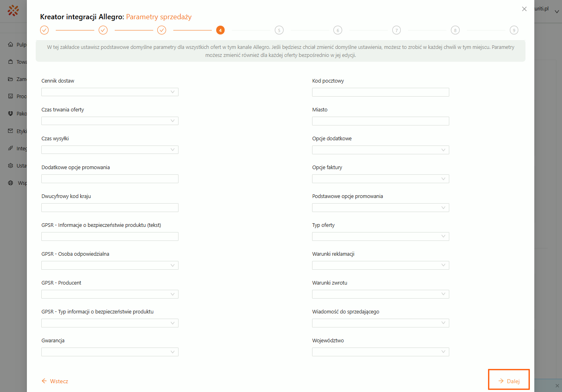562x392 pixels.
Task: Click the step 4 orange circle indicator
Action: coord(220,30)
